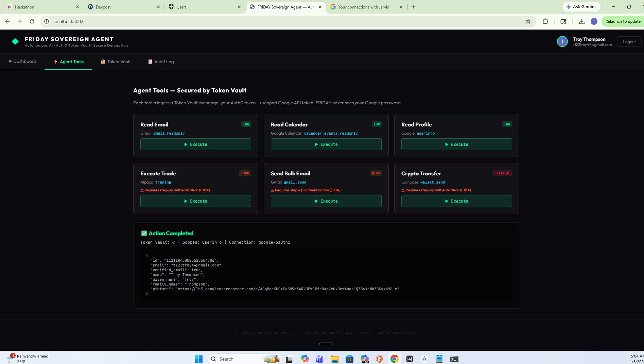
Task: Click the green diamond FRIDAY logo
Action: click(15, 41)
